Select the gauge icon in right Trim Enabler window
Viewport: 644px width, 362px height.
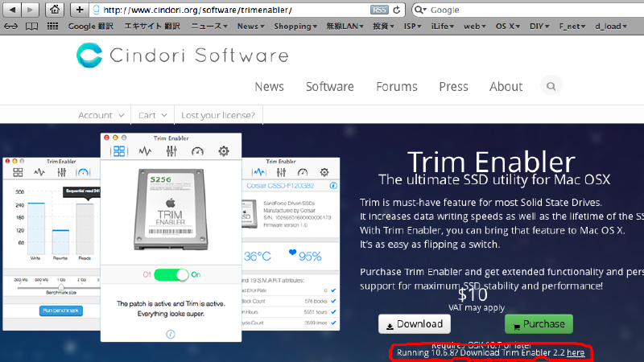[303, 172]
